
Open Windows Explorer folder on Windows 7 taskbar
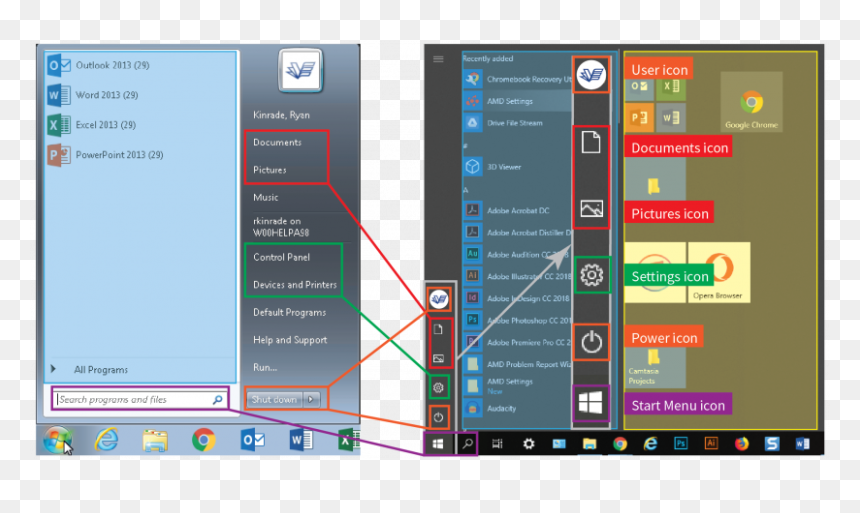click(155, 440)
